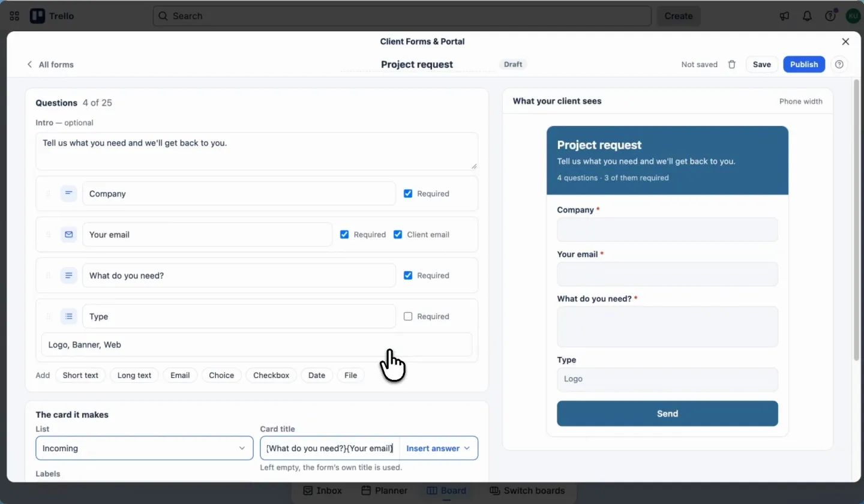This screenshot has height=504, width=864.
Task: Uncheck Required for What do you need?
Action: tap(408, 275)
